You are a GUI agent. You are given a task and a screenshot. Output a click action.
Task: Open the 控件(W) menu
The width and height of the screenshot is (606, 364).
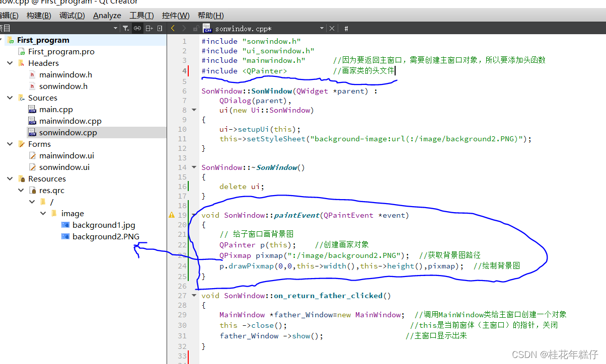pos(176,16)
